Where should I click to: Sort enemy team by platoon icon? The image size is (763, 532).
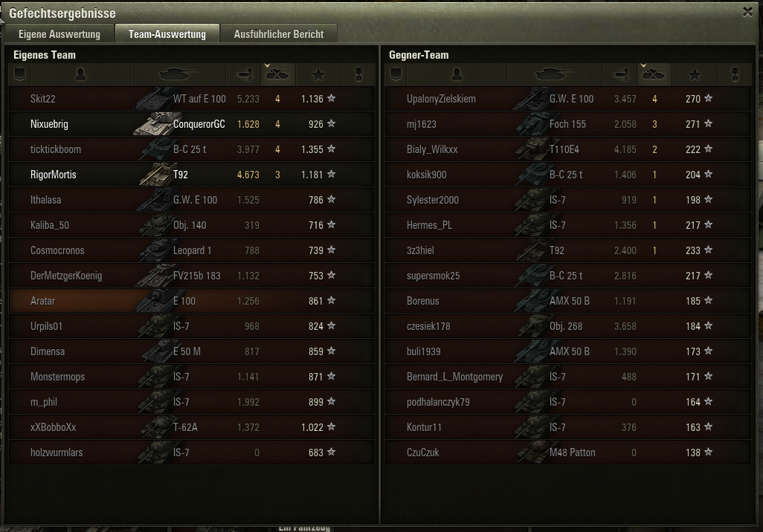click(x=396, y=74)
